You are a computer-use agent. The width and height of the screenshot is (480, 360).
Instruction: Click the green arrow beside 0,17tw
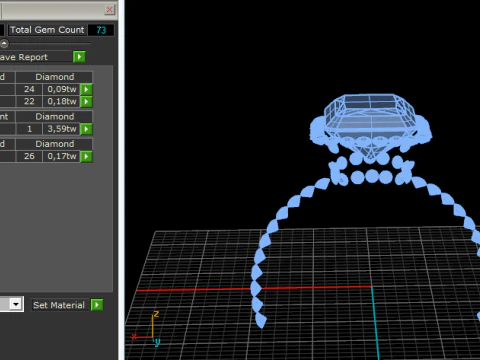pyautogui.click(x=86, y=156)
